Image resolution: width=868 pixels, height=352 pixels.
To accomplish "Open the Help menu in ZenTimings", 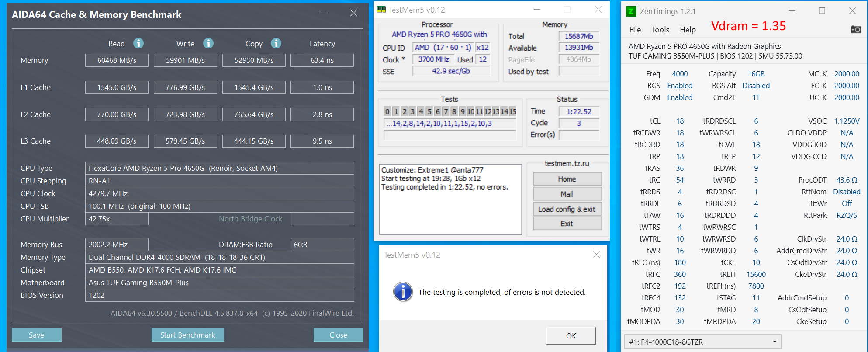I will [x=688, y=30].
